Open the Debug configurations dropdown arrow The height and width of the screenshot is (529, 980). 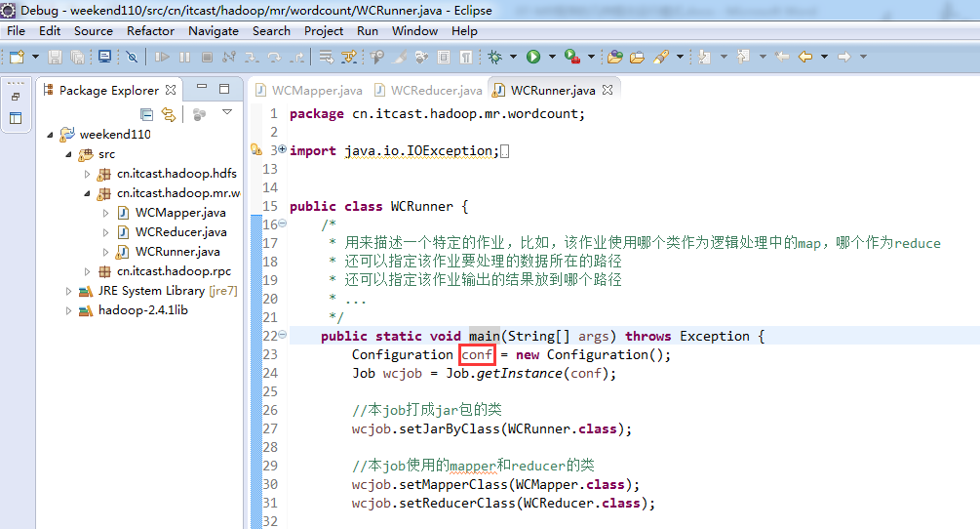[514, 57]
